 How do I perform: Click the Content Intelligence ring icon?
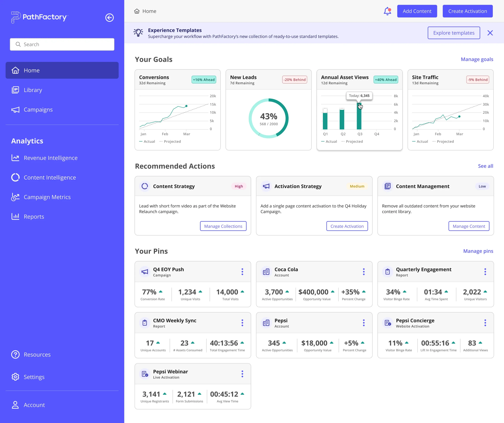click(15, 177)
